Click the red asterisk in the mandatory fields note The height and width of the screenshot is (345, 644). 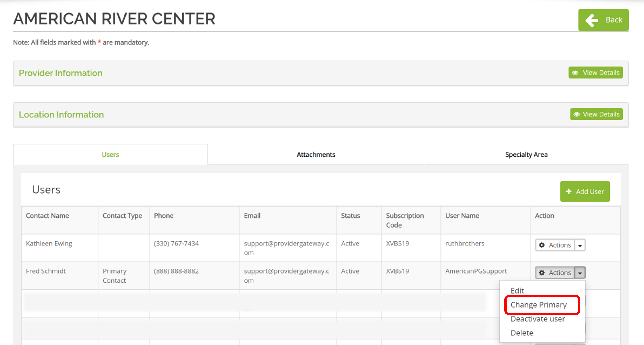coord(99,42)
